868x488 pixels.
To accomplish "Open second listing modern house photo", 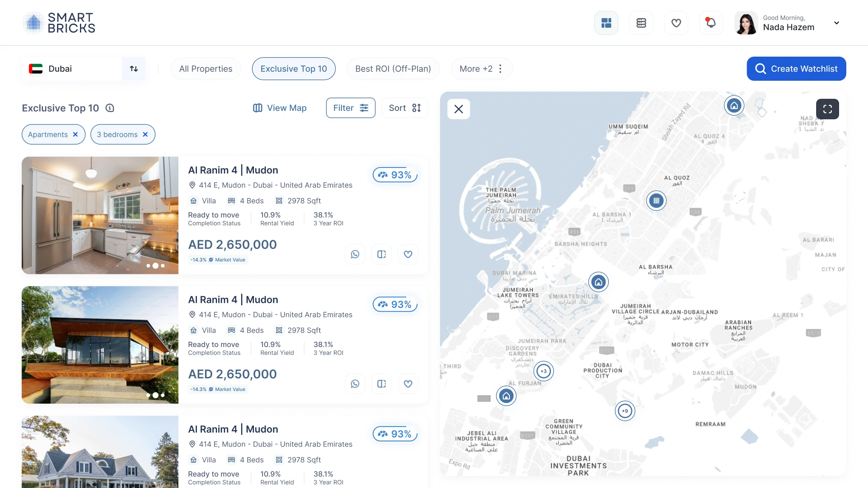I will (100, 345).
